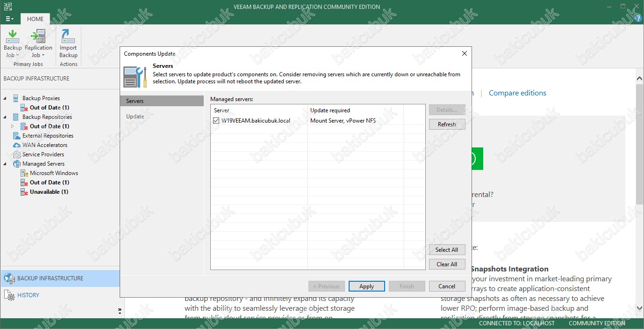
Task: Expand Out of Date under Backup Repositories
Action: click(13, 126)
